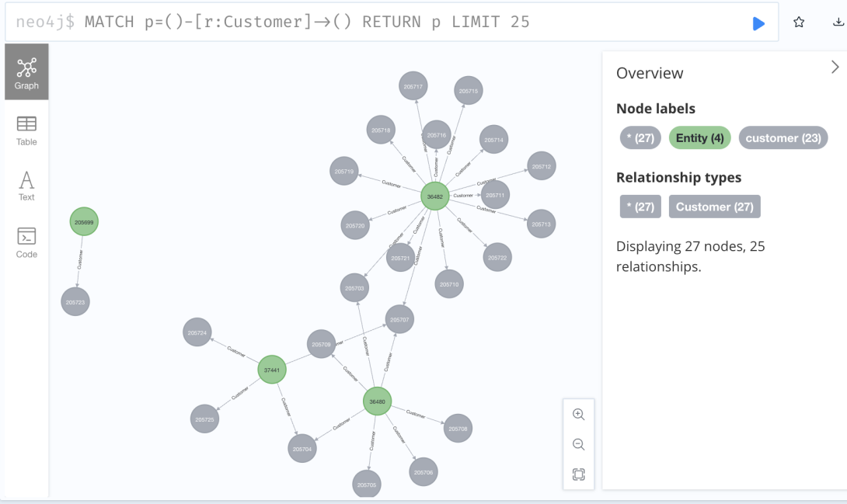Collapse the Overview panel chevron
847x504 pixels.
(835, 67)
